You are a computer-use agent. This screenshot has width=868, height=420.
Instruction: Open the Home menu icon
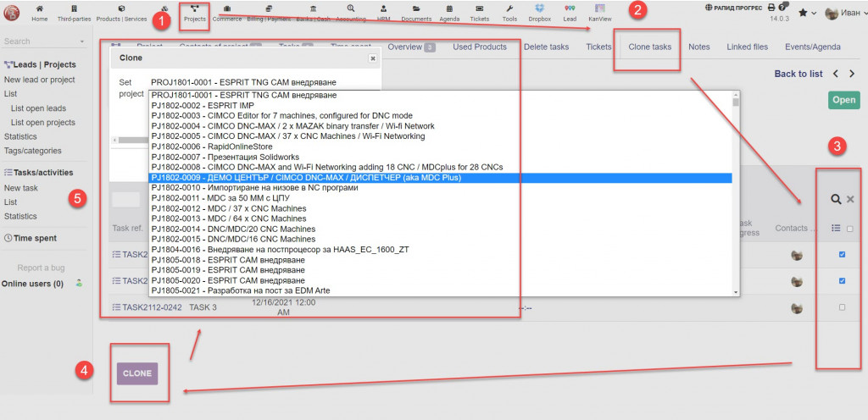(39, 8)
